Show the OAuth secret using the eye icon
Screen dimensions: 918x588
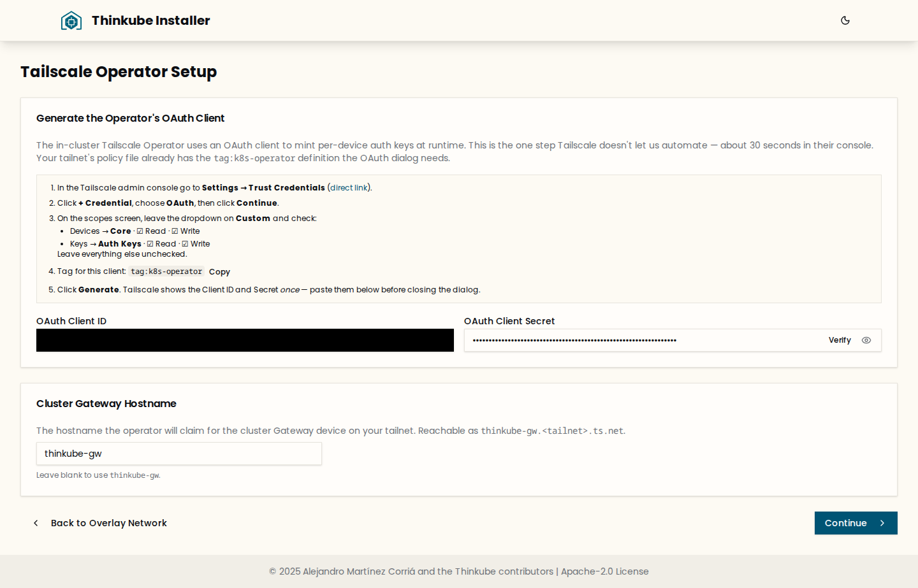click(866, 340)
